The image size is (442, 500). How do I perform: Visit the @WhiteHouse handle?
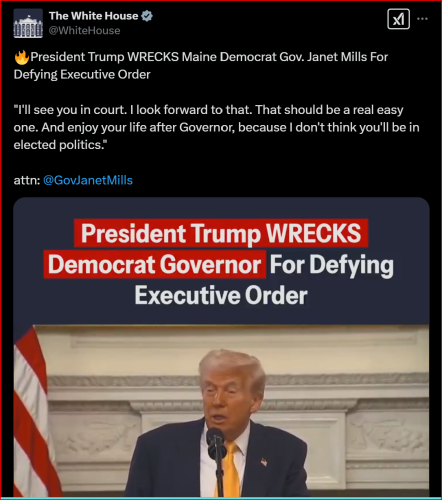[x=84, y=31]
